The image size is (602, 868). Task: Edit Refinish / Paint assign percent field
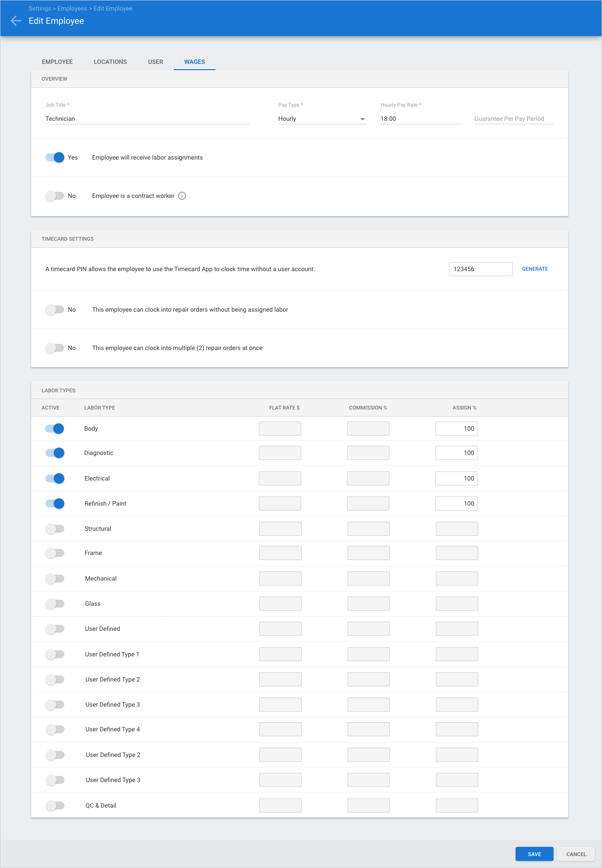(457, 503)
